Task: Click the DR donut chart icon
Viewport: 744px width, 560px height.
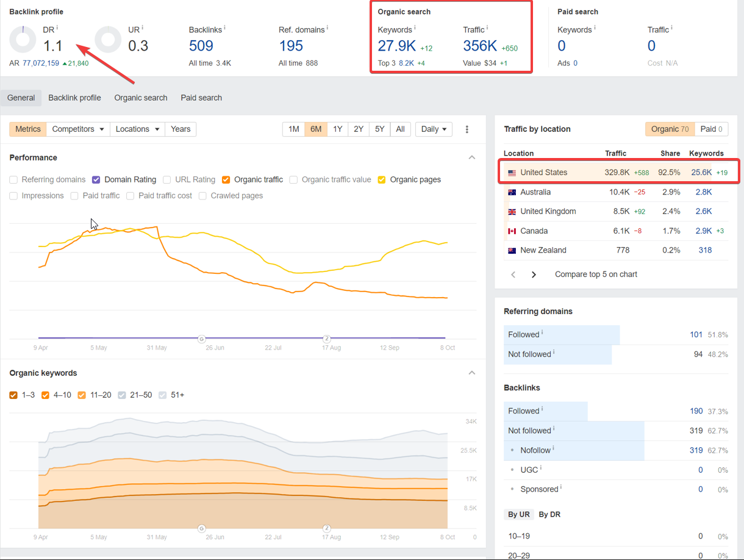Action: tap(23, 39)
